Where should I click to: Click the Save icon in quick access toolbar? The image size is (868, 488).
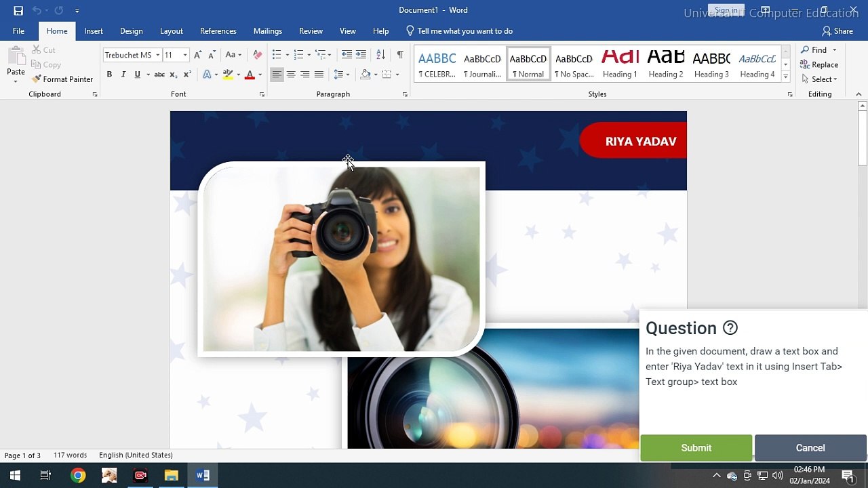18,10
